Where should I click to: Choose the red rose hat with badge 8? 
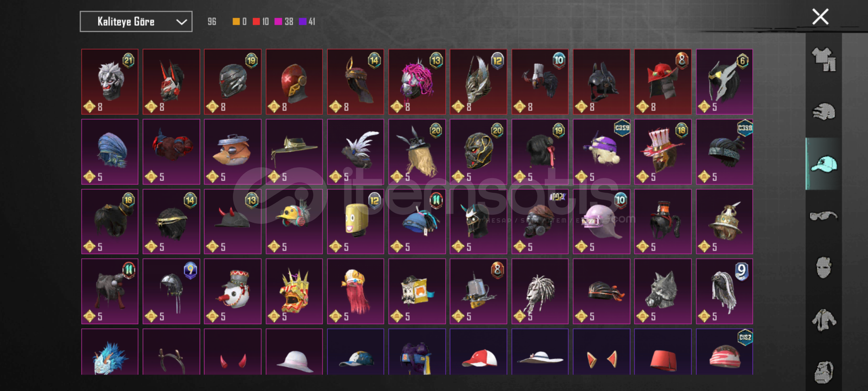click(x=663, y=82)
